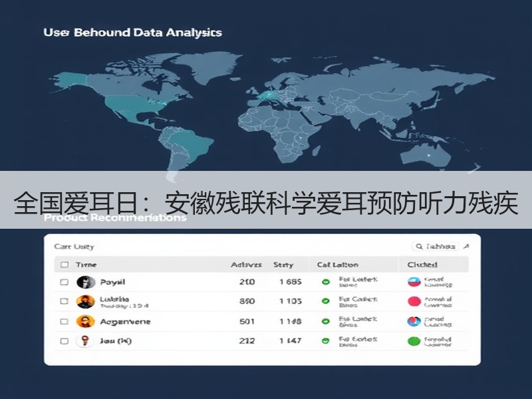Tick the checkbox for the Poyail row
The height and width of the screenshot is (399, 532).
click(64, 282)
